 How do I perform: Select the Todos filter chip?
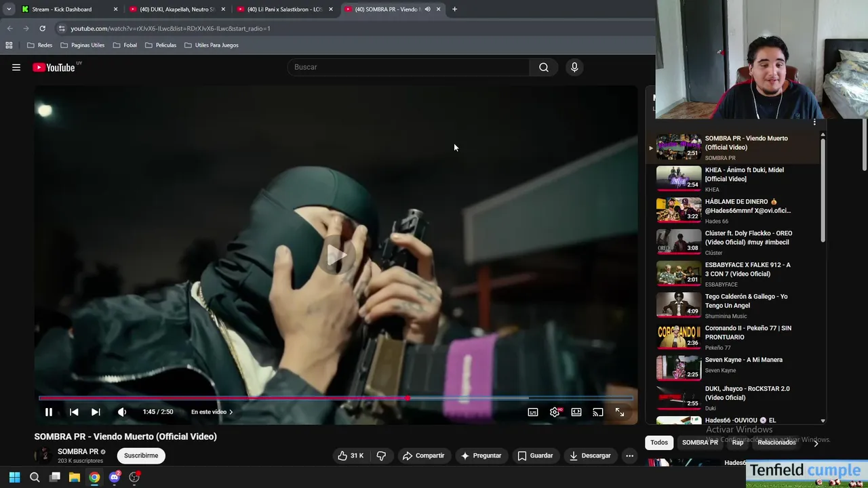pos(659,443)
